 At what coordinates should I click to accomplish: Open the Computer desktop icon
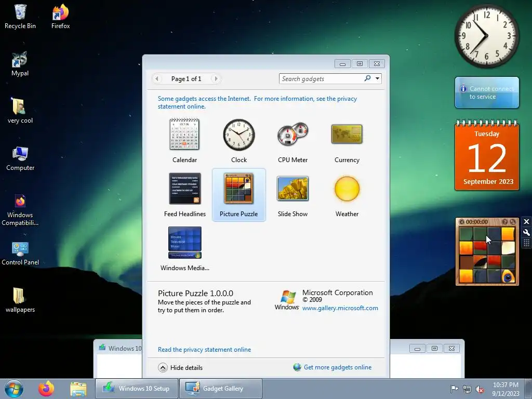point(20,158)
